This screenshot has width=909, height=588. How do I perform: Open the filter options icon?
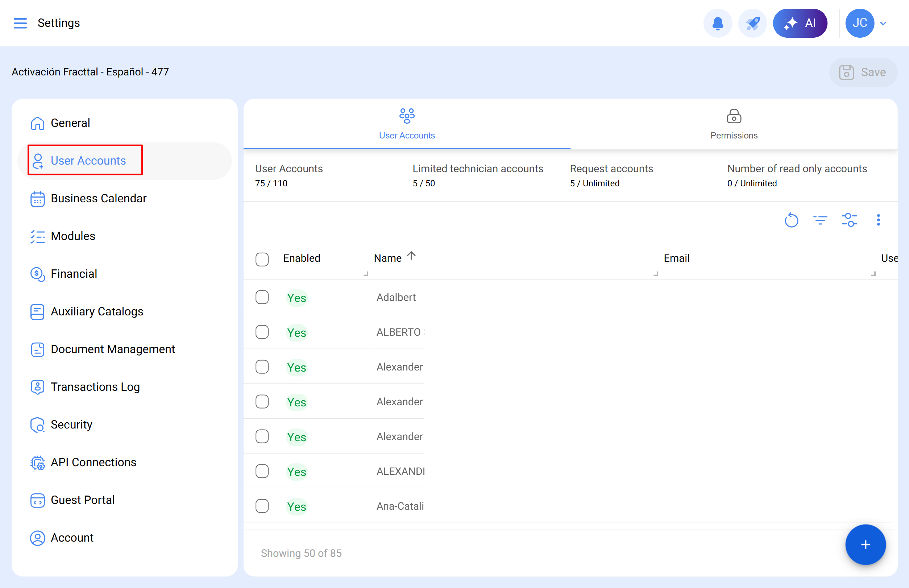point(821,220)
